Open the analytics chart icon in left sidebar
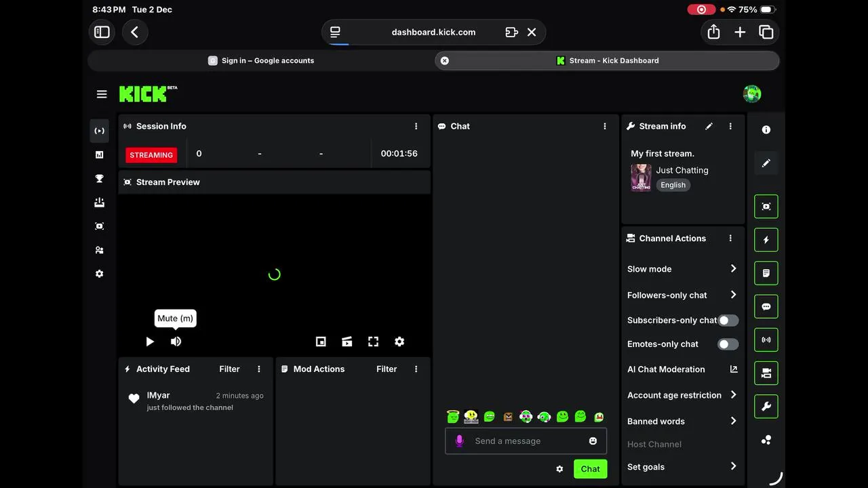The width and height of the screenshot is (868, 488). [100, 155]
